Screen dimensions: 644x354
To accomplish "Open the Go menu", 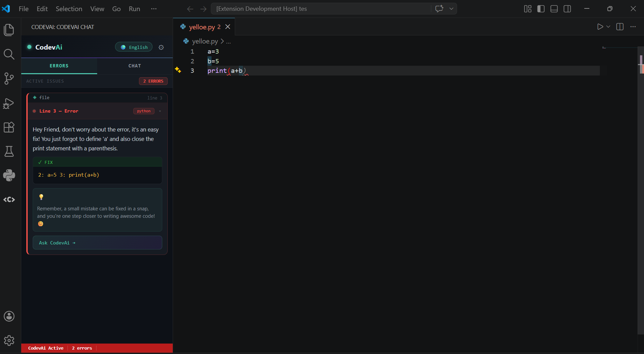I will (116, 9).
